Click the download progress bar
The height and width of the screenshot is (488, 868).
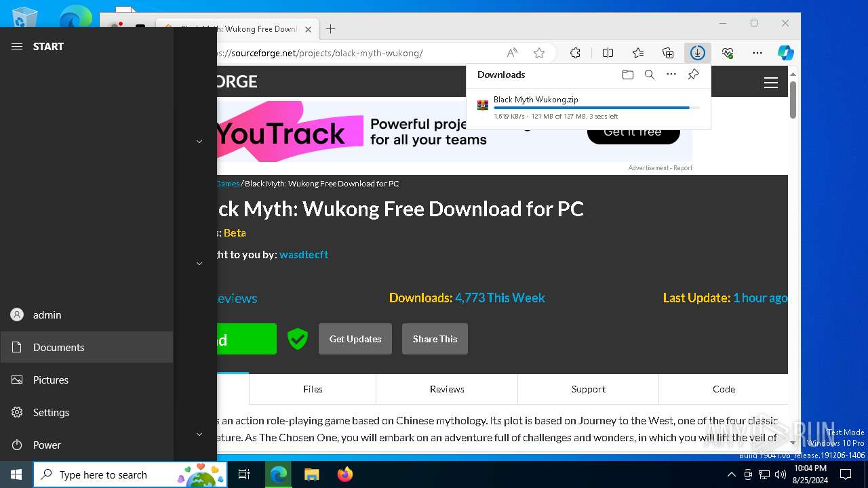click(x=597, y=108)
